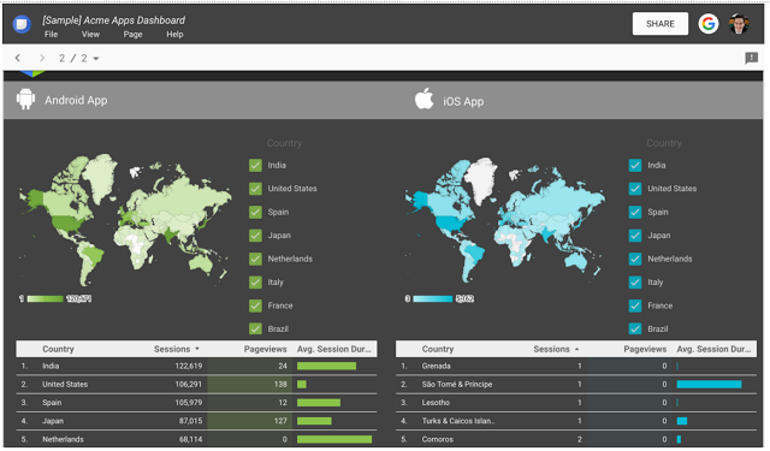The height and width of the screenshot is (451, 770).
Task: Uncheck United States in iOS country filter
Action: [x=635, y=189]
